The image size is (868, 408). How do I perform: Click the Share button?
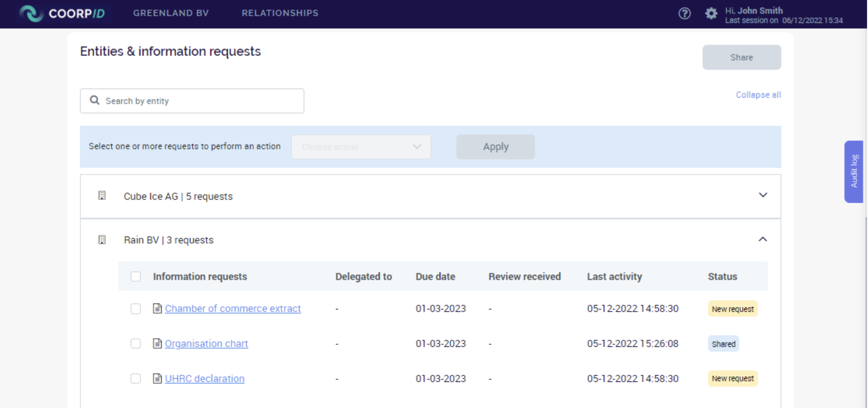click(x=742, y=57)
